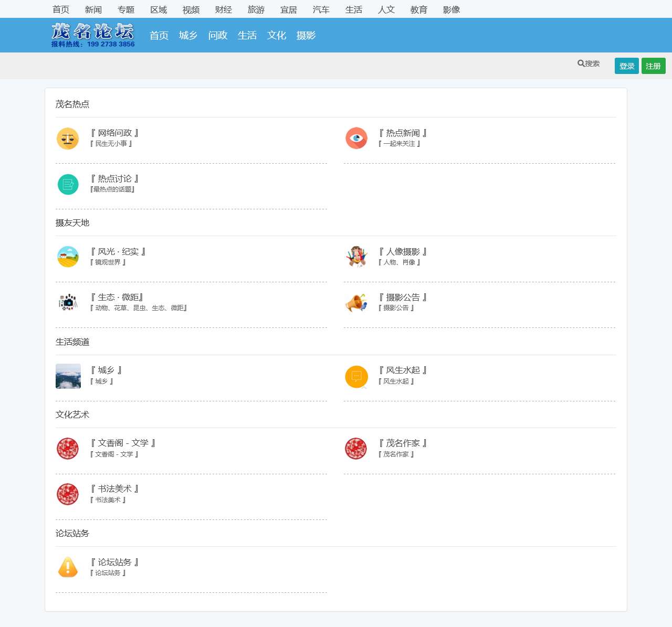Go to 影像 in the top menu
The image size is (672, 627).
pos(451,9)
